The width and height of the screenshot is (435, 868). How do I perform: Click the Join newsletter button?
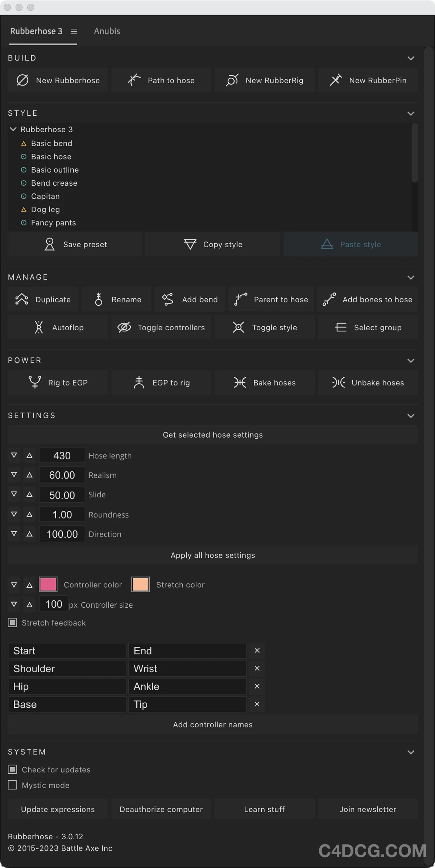[368, 809]
